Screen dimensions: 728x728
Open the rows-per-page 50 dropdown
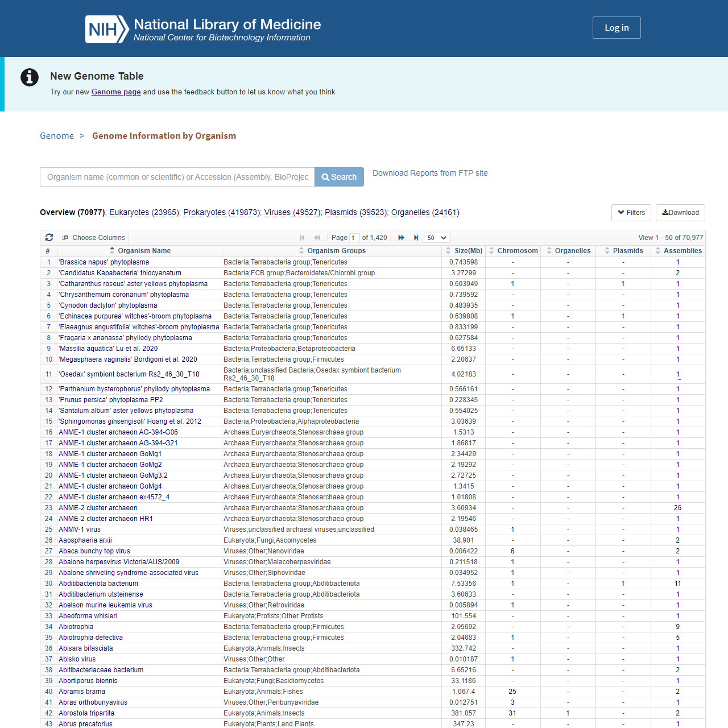pyautogui.click(x=437, y=238)
